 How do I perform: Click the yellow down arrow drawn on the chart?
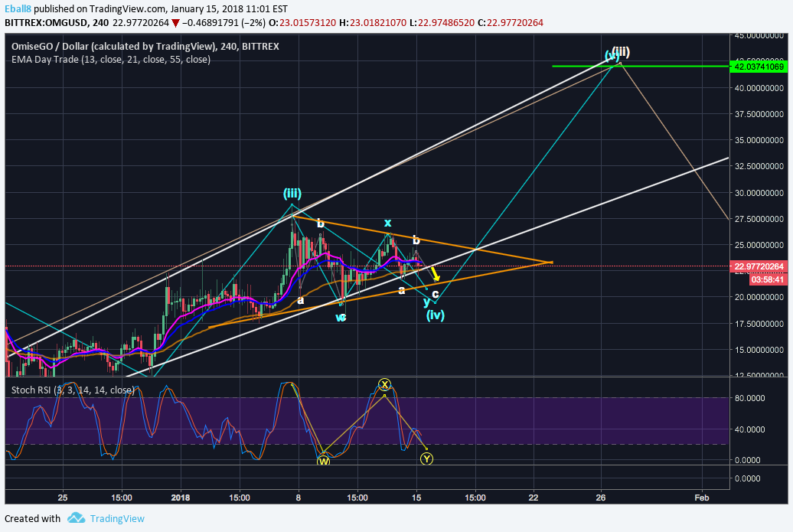(436, 274)
